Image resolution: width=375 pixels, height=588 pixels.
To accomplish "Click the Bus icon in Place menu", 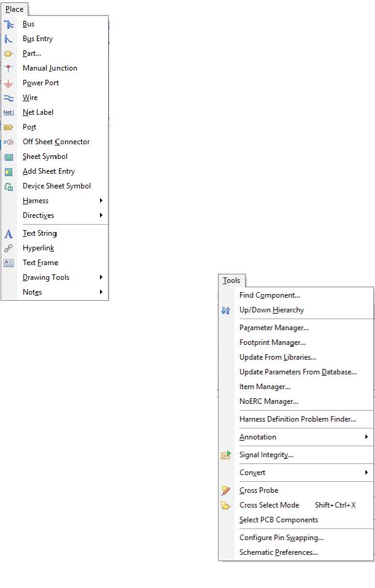I will (9, 25).
